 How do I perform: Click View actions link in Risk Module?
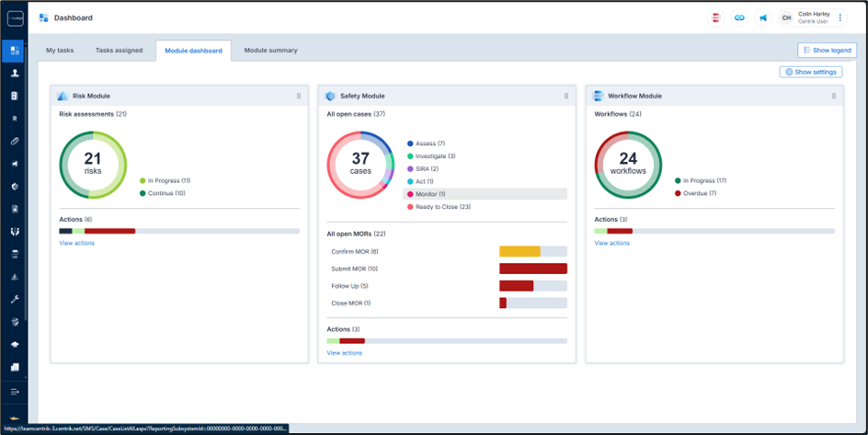pyautogui.click(x=76, y=243)
